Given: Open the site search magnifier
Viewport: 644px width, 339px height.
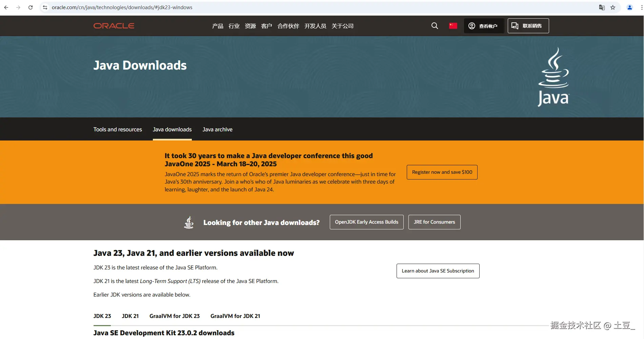Looking at the screenshot, I should point(435,26).
